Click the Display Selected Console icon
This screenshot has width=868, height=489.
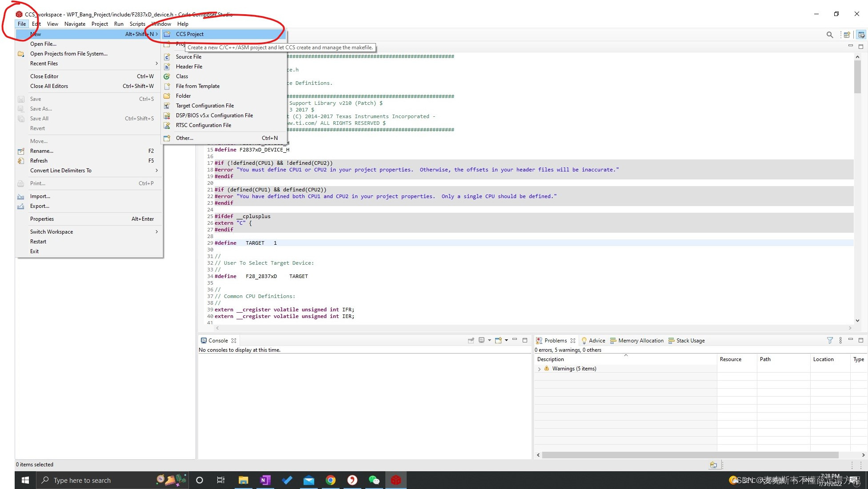[481, 340]
